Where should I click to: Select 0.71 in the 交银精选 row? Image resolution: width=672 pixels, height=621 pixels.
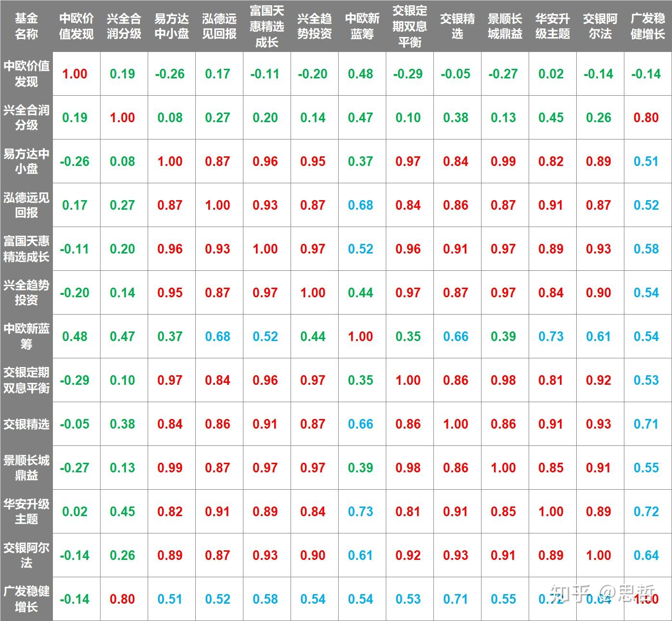(646, 424)
